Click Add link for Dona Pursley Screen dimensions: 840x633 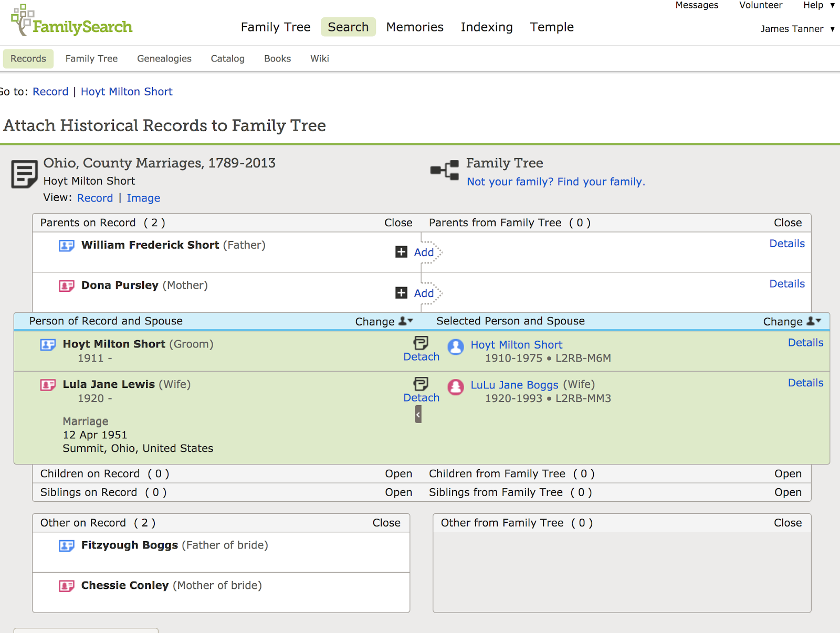tap(424, 293)
